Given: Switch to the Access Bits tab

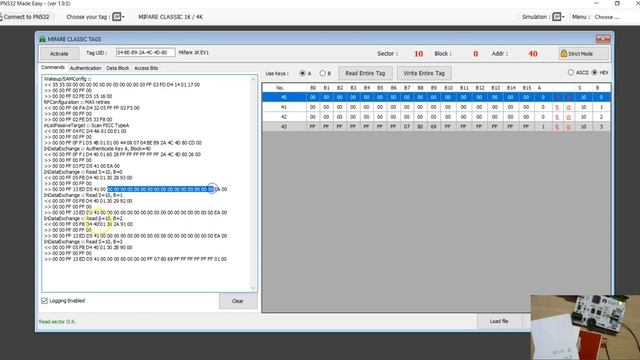Looking at the screenshot, I should point(146,68).
